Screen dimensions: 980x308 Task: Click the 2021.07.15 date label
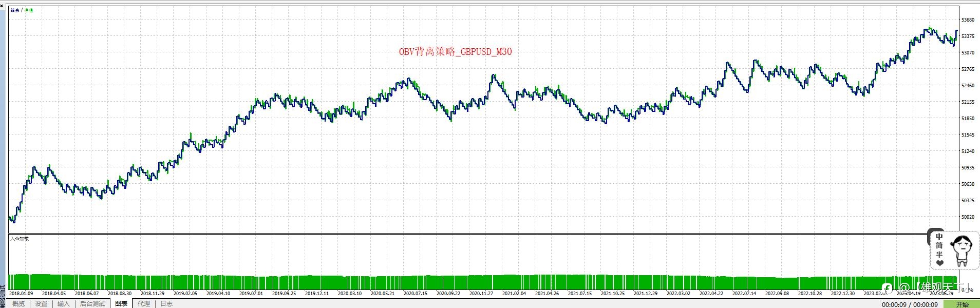tap(580, 294)
